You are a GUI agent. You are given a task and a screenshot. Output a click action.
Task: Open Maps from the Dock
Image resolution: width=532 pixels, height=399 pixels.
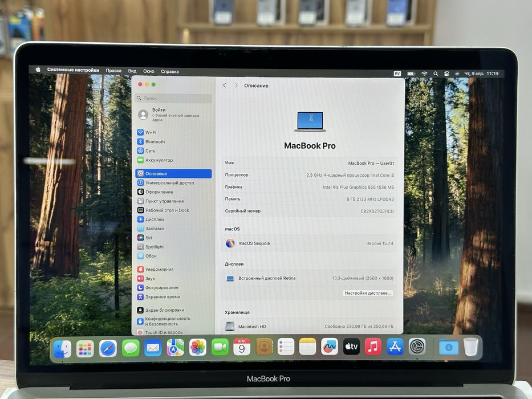click(176, 348)
